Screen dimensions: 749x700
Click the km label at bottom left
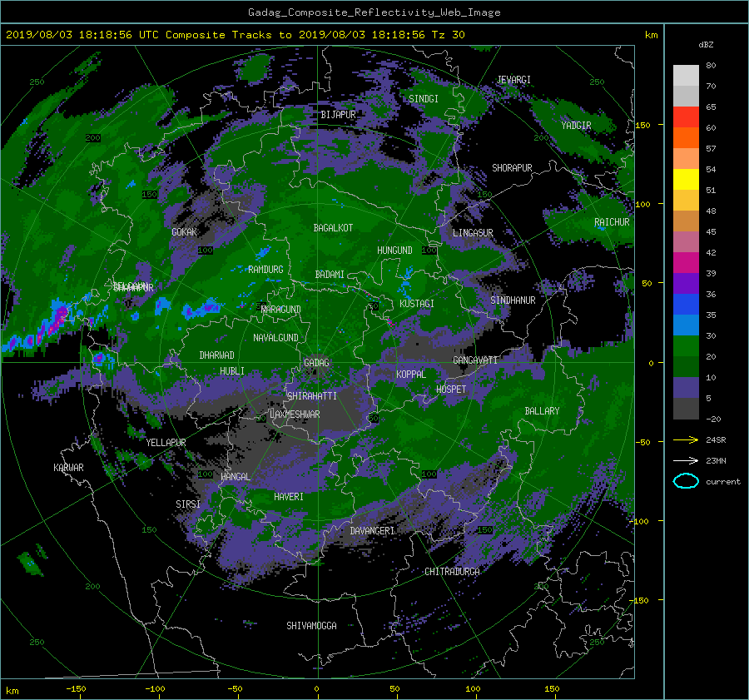(12, 691)
